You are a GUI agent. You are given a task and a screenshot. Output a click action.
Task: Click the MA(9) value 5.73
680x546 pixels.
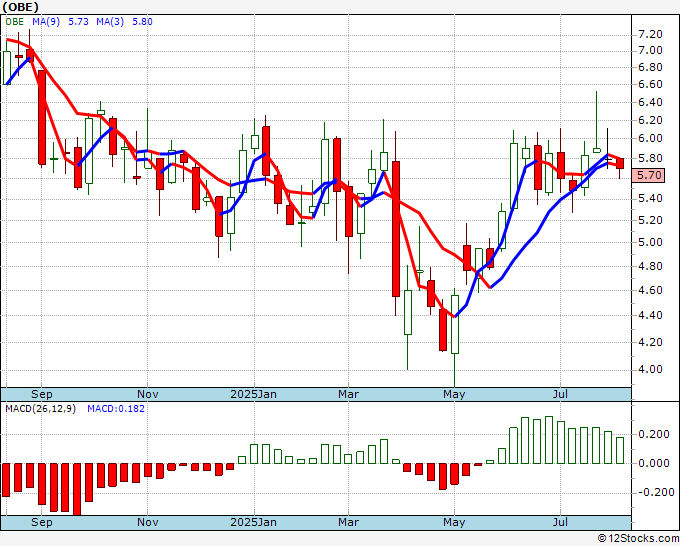78,22
